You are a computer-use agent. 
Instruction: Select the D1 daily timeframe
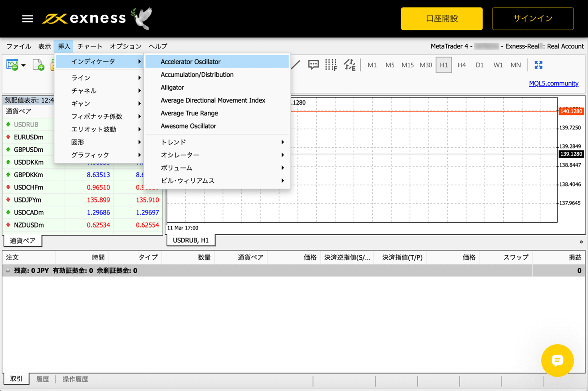coord(479,65)
